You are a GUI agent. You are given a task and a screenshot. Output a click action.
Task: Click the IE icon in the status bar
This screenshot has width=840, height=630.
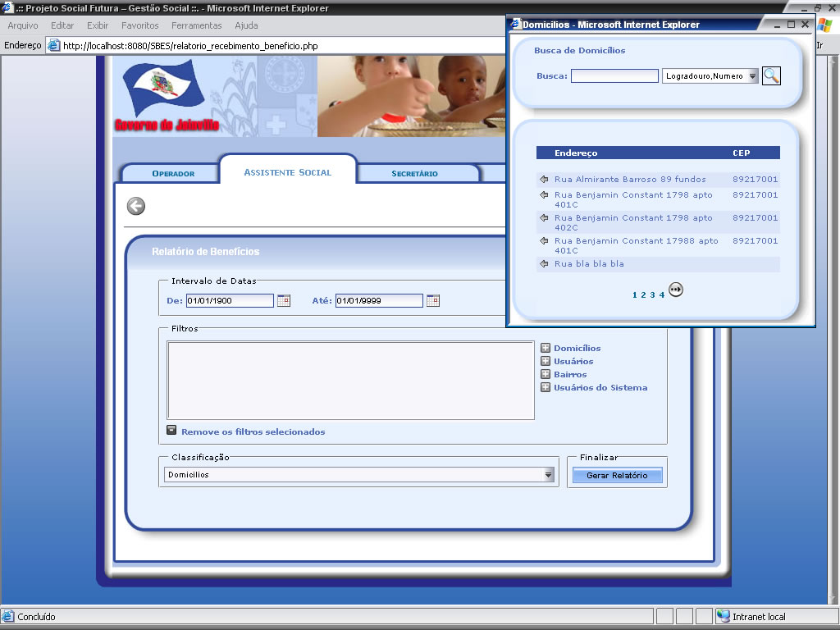pos(8,616)
